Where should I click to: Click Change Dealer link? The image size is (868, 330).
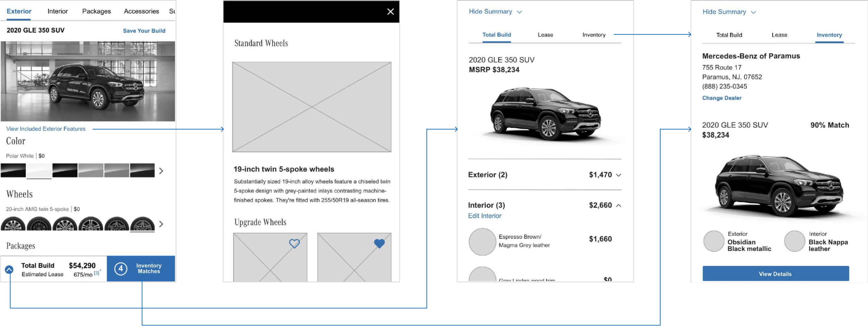click(722, 98)
